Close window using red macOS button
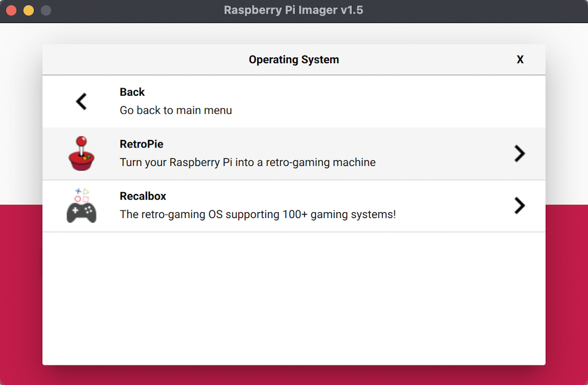This screenshot has width=588, height=385. (x=11, y=10)
